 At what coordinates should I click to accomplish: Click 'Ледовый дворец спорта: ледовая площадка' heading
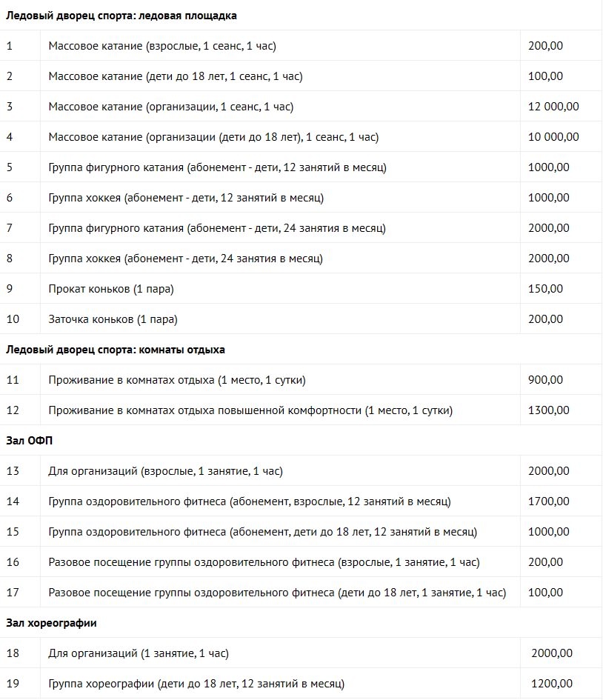point(121,16)
